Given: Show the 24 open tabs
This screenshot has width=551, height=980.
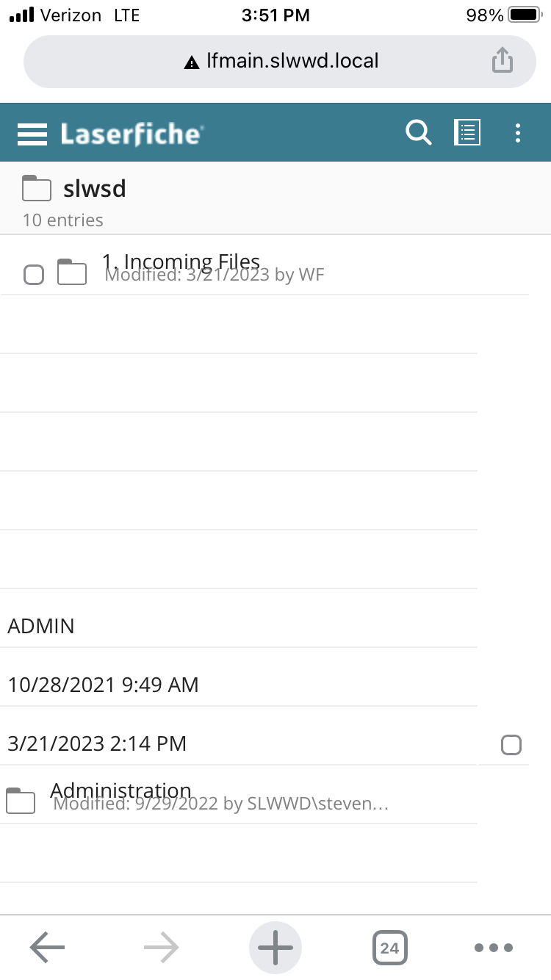Looking at the screenshot, I should click(389, 948).
